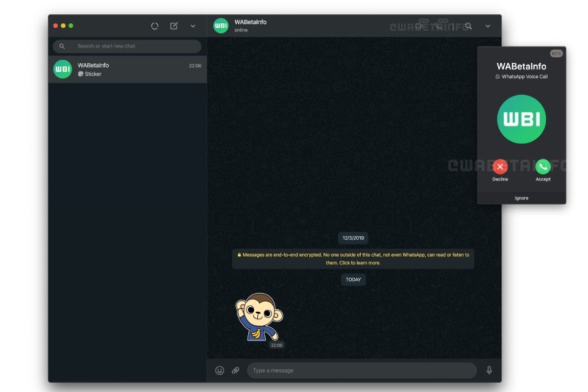The width and height of the screenshot is (588, 392).
Task: Record a voice message with microphone
Action: [x=489, y=370]
